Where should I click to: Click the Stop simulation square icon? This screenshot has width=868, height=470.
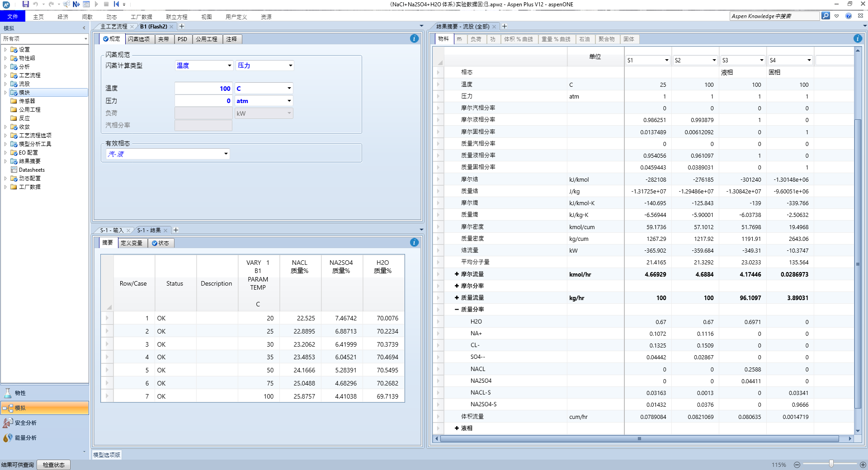106,4
